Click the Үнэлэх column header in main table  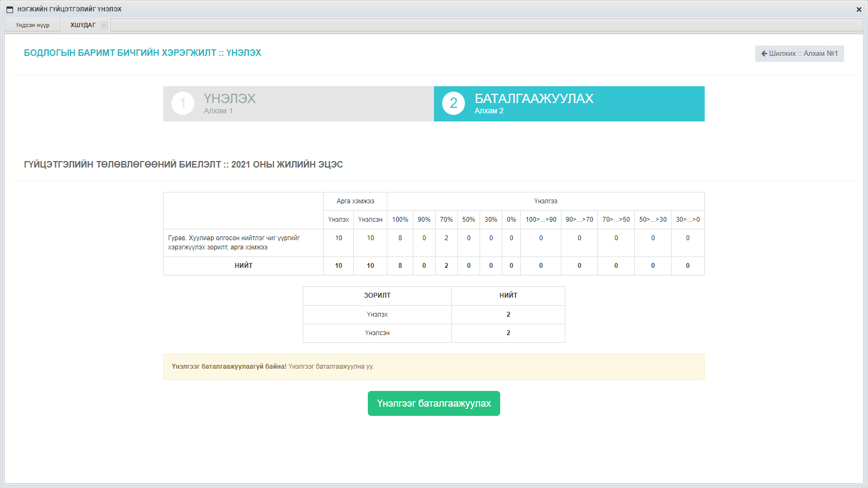(x=339, y=220)
